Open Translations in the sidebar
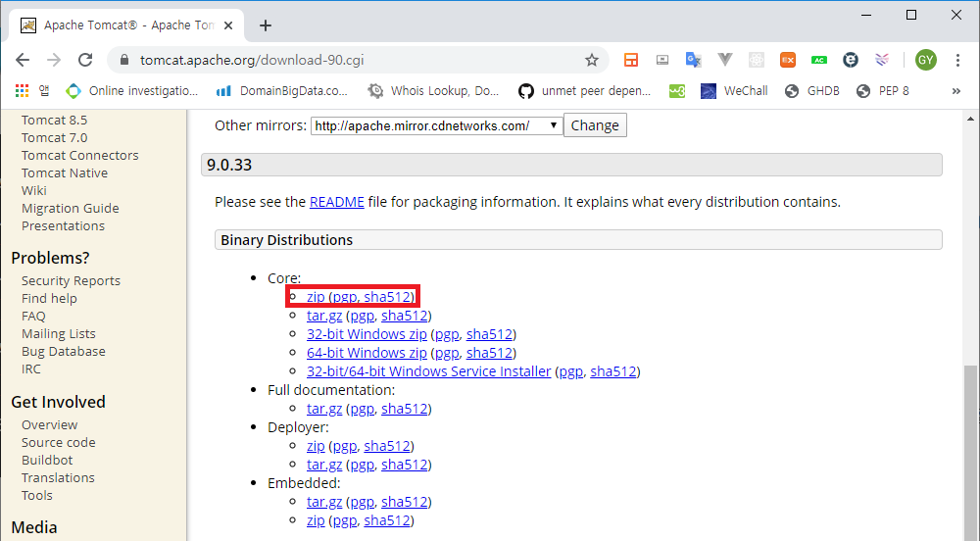This screenshot has height=541, width=980. (58, 477)
